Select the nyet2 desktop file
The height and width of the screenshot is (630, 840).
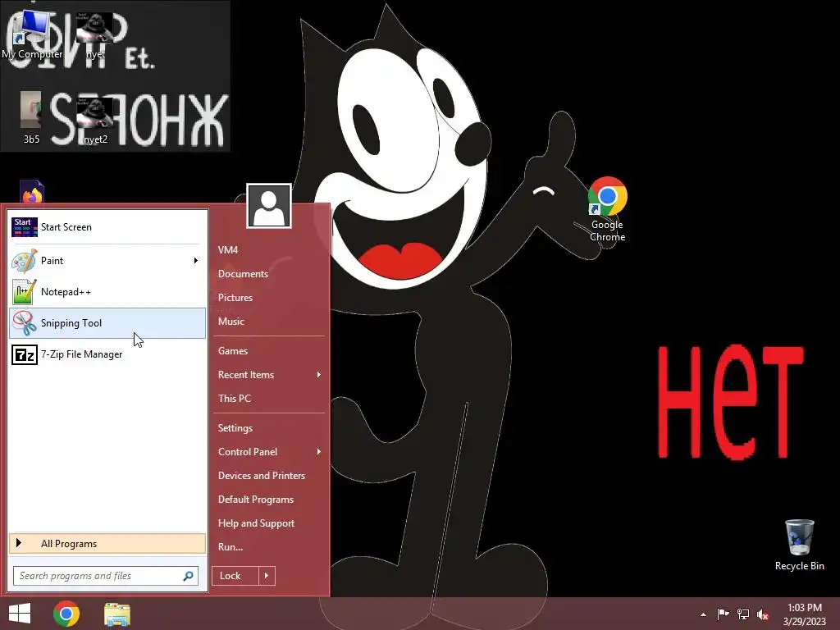pos(95,121)
